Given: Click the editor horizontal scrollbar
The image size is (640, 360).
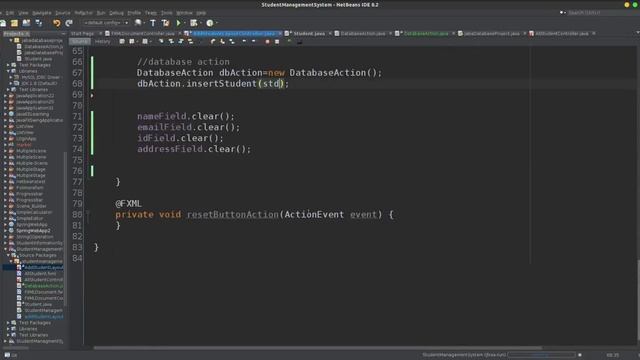Looking at the screenshot, I should [x=318, y=348].
